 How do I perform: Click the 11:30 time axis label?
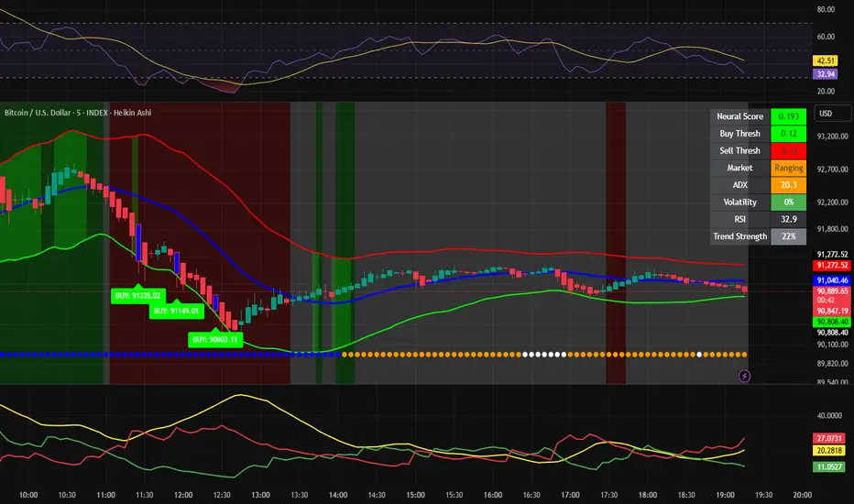pyautogui.click(x=145, y=495)
